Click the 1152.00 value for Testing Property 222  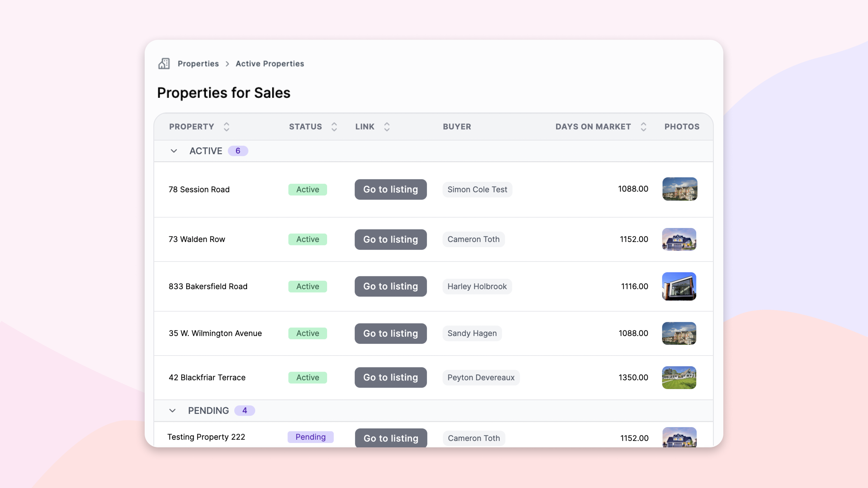634,438
